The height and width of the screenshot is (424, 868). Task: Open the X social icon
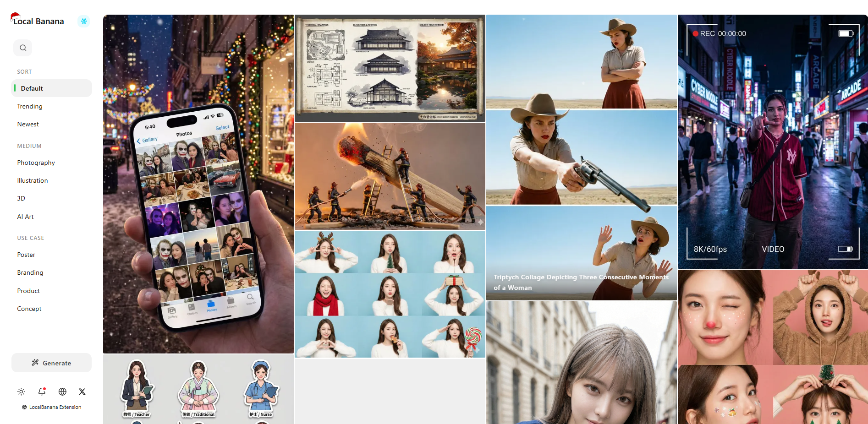(x=82, y=391)
